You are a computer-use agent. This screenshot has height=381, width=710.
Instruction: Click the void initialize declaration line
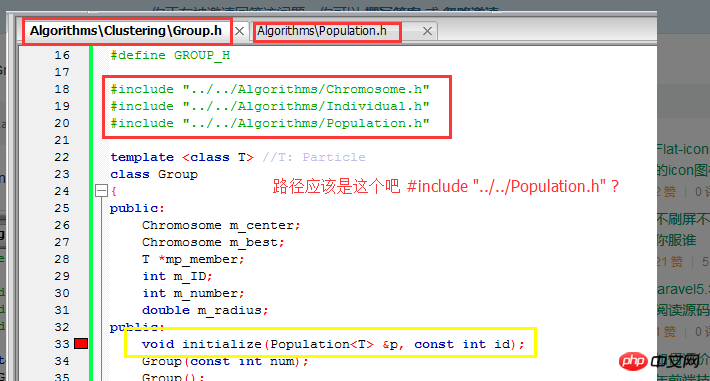pyautogui.click(x=333, y=344)
